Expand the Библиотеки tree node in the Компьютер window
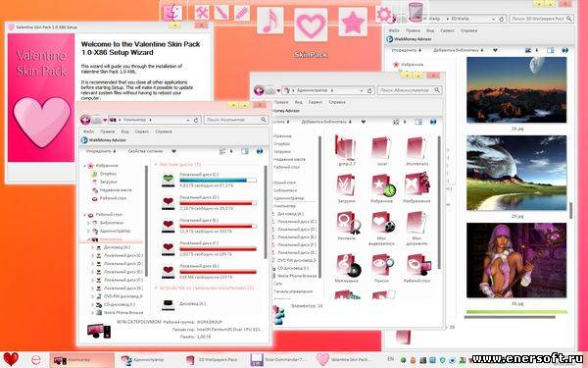 point(89,223)
